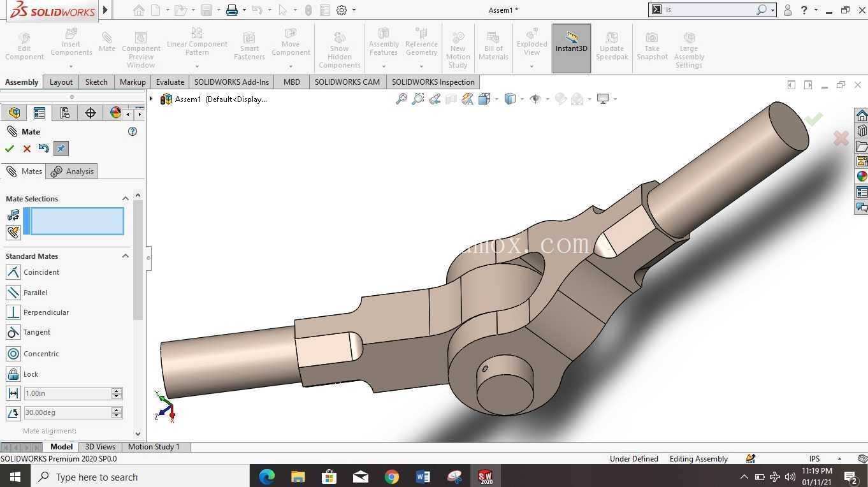Cancel the mate with the red X
Viewport: 868px width, 487px height.
(27, 149)
